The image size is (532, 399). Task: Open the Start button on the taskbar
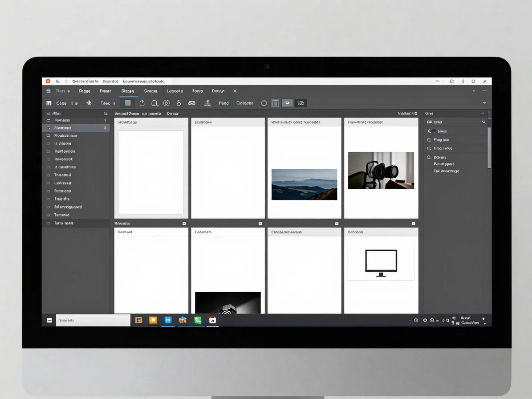(x=49, y=320)
